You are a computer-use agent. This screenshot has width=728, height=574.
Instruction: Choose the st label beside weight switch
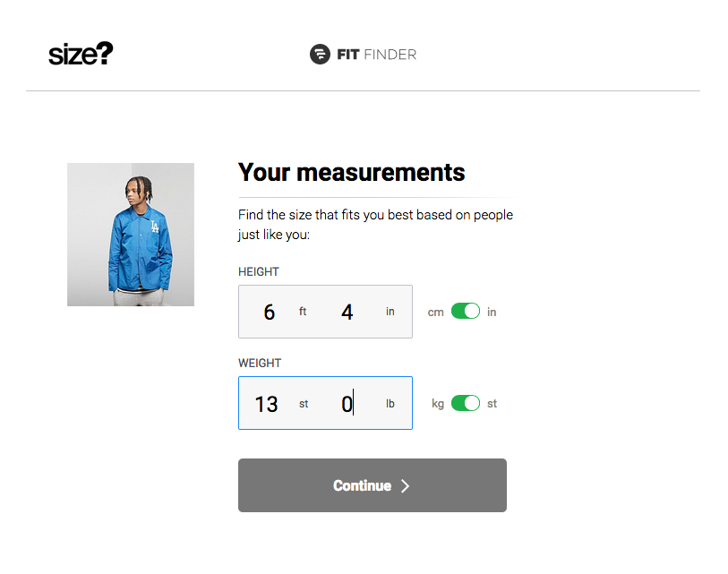(x=492, y=404)
